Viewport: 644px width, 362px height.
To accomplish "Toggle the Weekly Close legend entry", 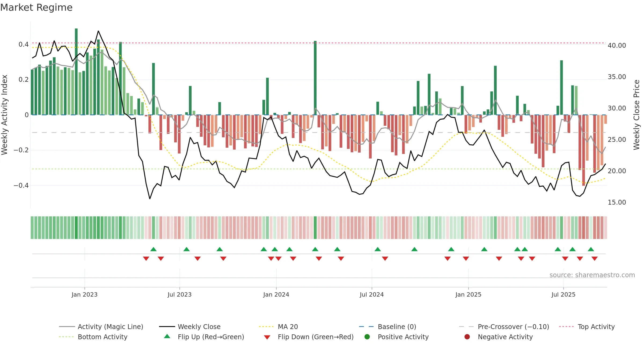I will pos(190,327).
